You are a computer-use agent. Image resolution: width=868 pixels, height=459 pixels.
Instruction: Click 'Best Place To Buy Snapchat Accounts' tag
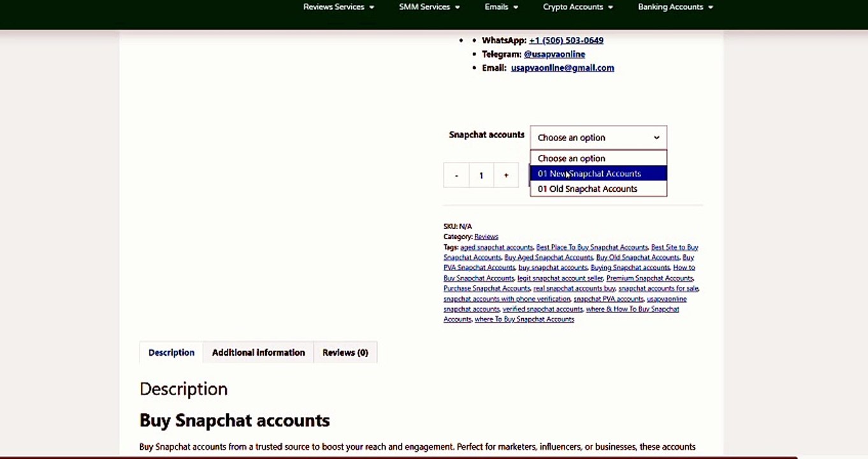pyautogui.click(x=592, y=247)
